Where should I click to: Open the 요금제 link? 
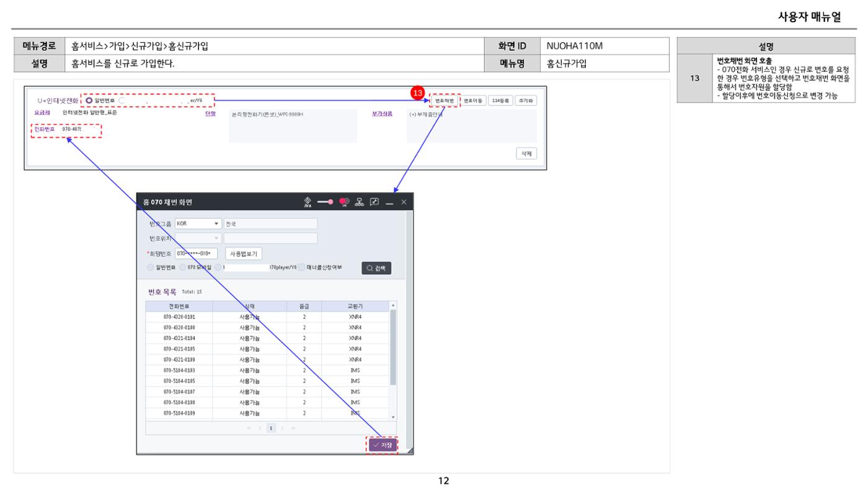point(42,114)
